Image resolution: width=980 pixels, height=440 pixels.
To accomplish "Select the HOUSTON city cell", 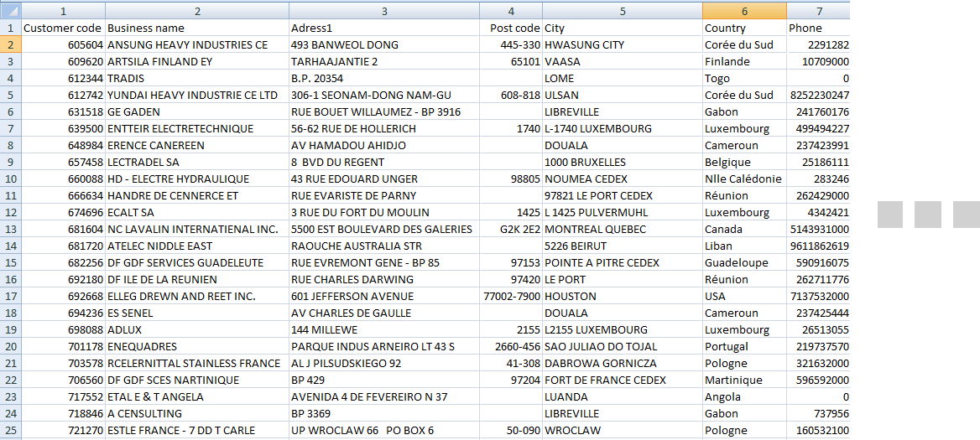I will click(623, 296).
